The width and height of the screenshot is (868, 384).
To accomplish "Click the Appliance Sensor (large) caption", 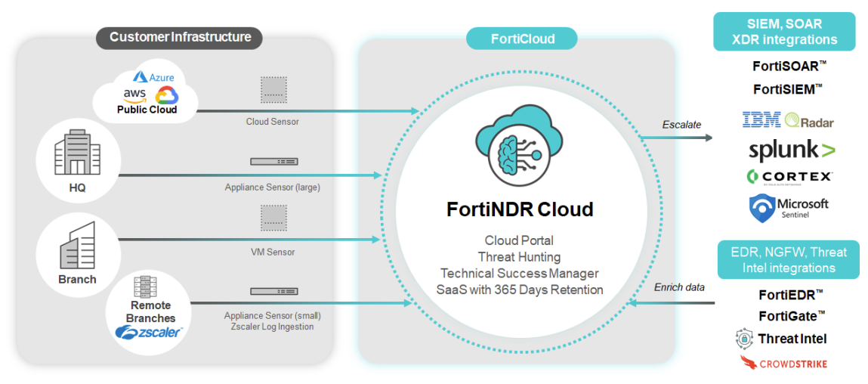I will pyautogui.click(x=273, y=187).
